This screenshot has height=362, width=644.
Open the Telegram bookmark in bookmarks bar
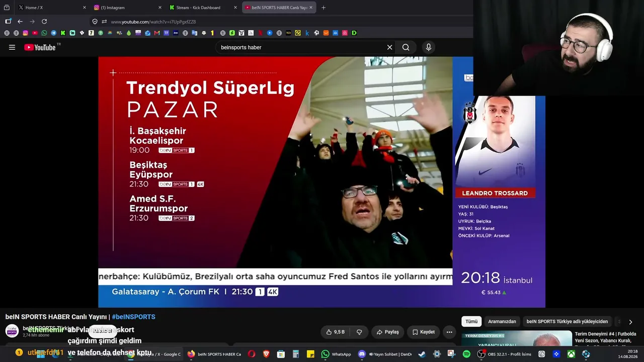(x=54, y=33)
